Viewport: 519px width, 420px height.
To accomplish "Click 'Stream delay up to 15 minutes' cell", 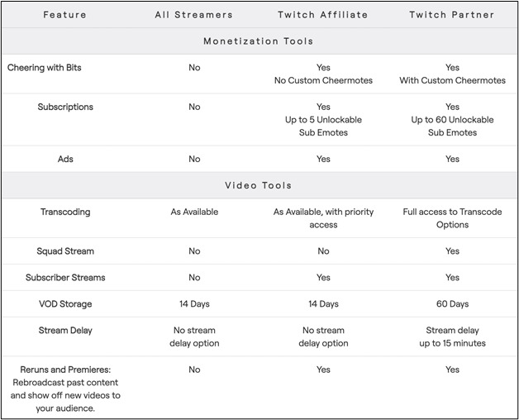I will pyautogui.click(x=452, y=336).
